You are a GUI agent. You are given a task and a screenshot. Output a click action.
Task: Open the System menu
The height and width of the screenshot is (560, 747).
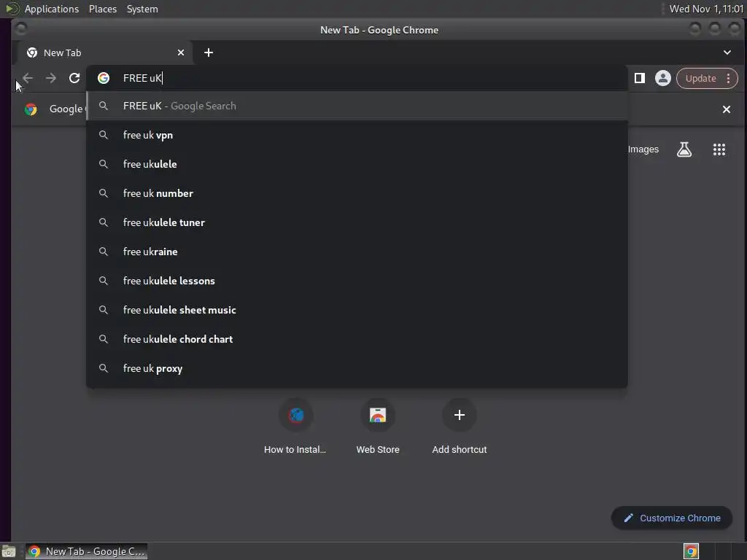[x=142, y=9]
